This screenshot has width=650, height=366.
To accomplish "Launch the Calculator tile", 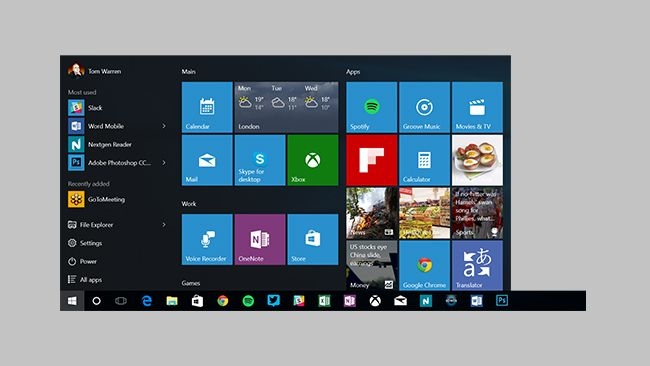I will [424, 160].
